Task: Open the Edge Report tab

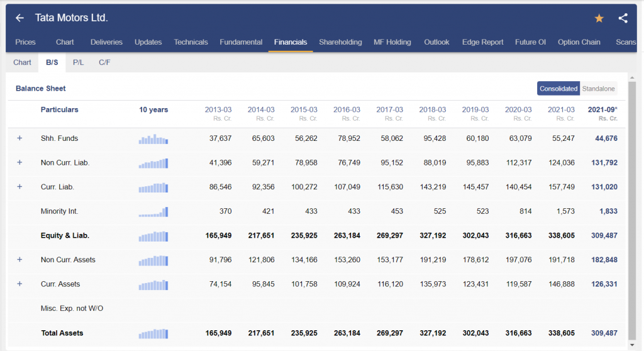Action: coord(482,42)
